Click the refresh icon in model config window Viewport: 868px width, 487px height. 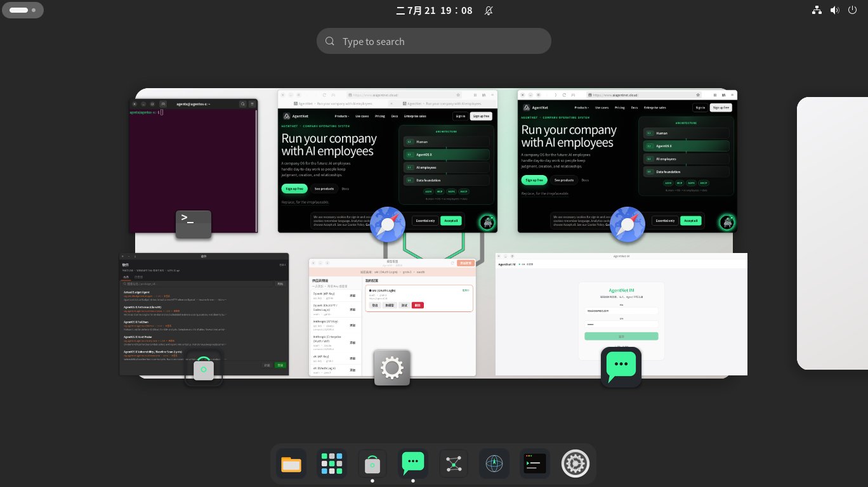[452, 263]
